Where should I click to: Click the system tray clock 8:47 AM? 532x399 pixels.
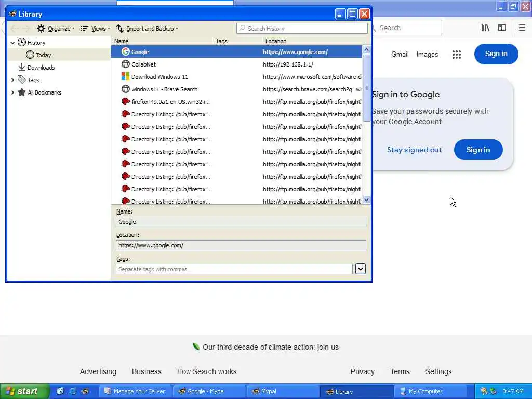513,391
